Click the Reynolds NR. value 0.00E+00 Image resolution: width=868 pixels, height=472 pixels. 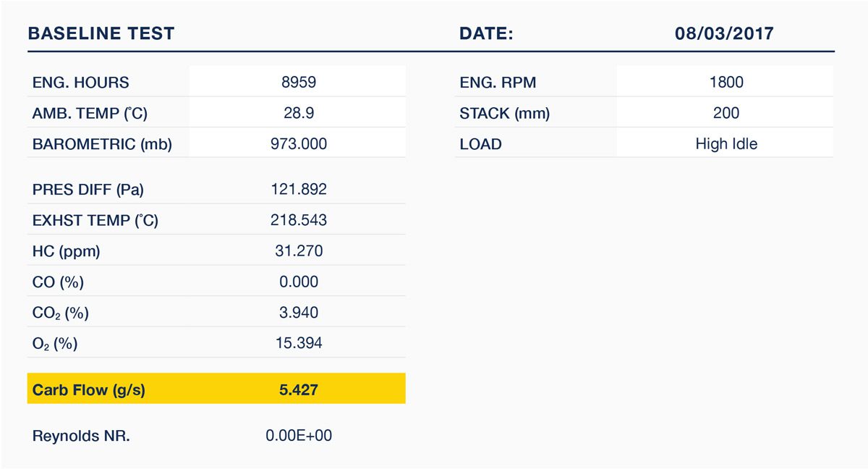(298, 436)
